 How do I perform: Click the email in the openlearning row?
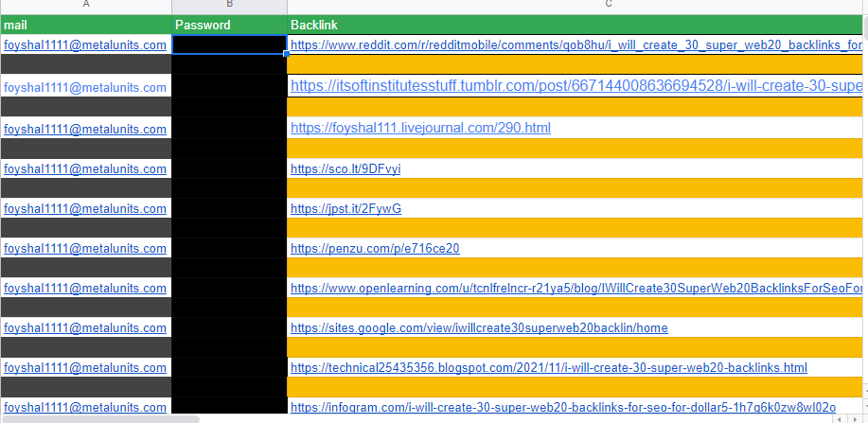pyautogui.click(x=84, y=289)
